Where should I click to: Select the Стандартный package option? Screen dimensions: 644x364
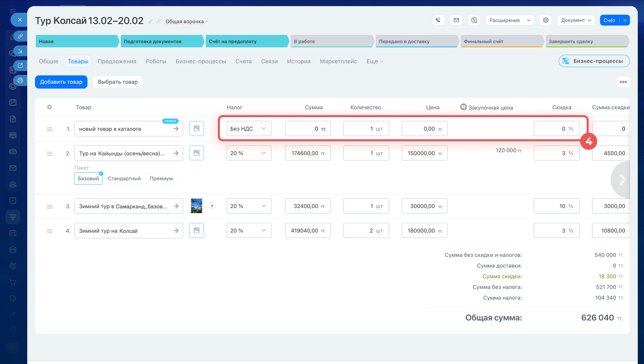[124, 178]
